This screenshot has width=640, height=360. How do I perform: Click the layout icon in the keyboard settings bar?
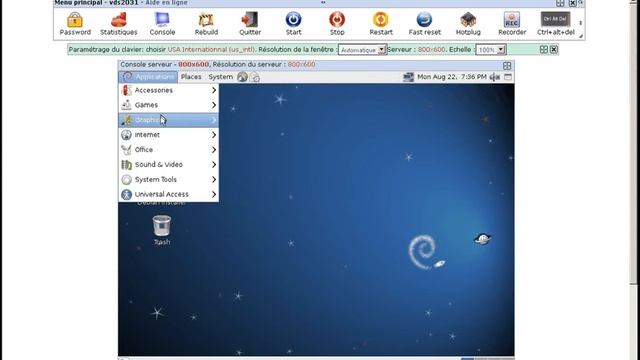click(544, 49)
